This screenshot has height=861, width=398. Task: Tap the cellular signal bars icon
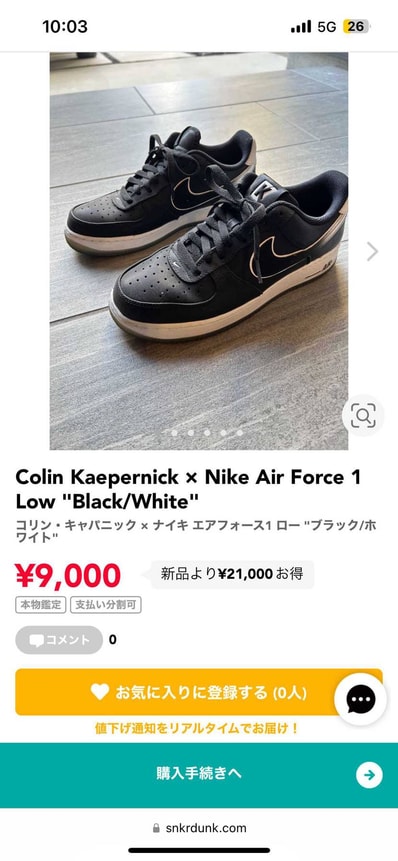(x=301, y=26)
